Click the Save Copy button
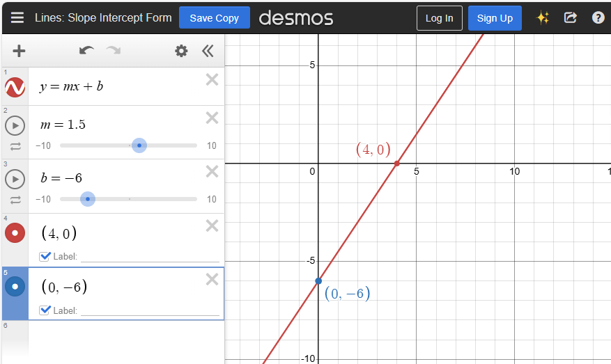The image size is (611, 364). click(x=214, y=18)
